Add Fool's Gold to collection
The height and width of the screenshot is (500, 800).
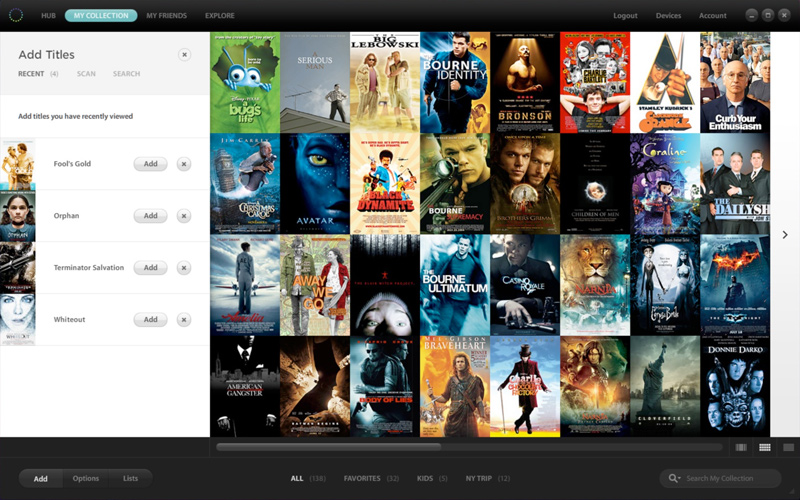point(150,164)
